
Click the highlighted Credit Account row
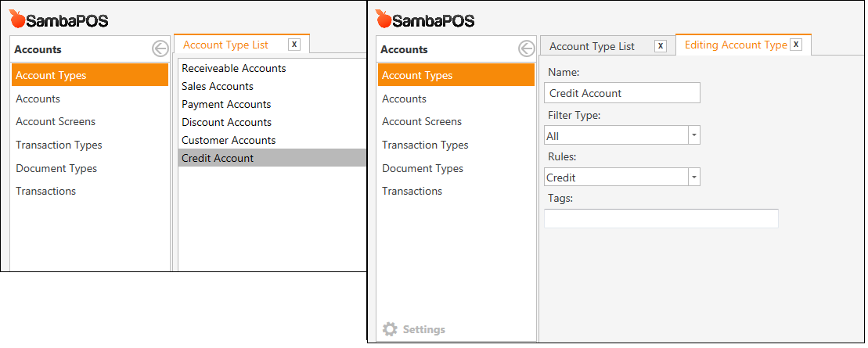coord(218,158)
